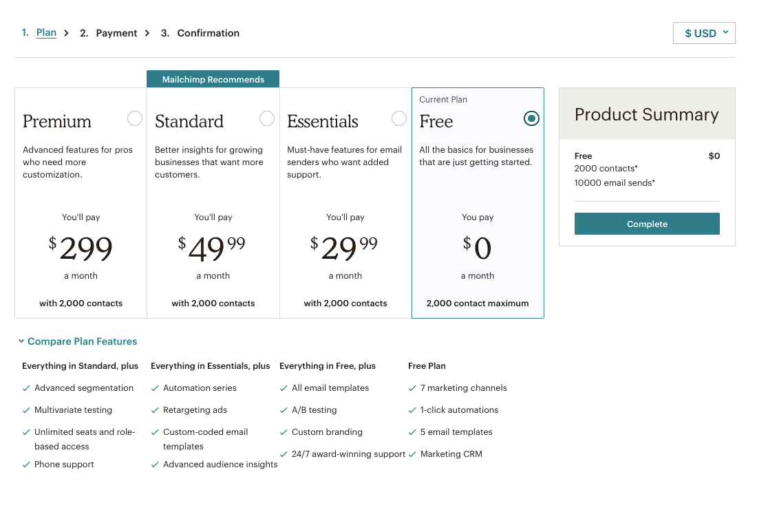Click the 'A/B testing' feature text
The height and width of the screenshot is (532, 757).
pos(314,410)
